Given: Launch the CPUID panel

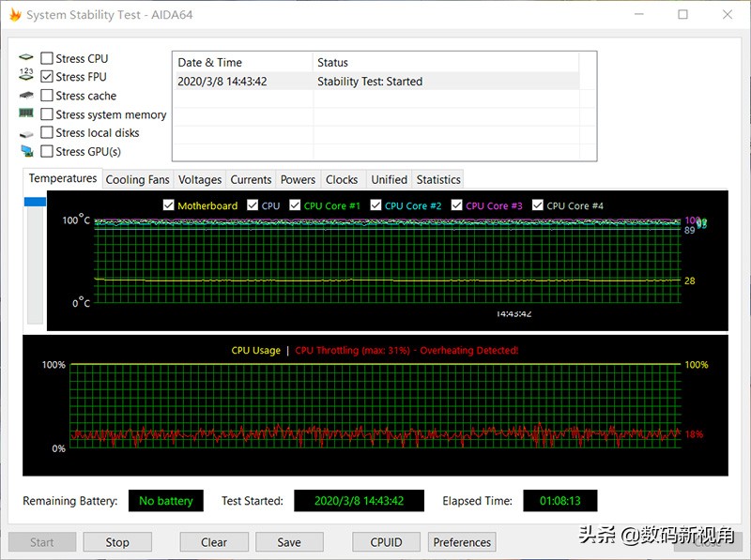Looking at the screenshot, I should [386, 541].
